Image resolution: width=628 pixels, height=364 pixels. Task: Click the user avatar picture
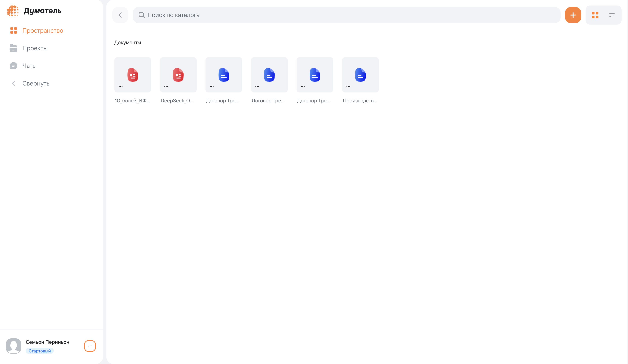(13, 346)
